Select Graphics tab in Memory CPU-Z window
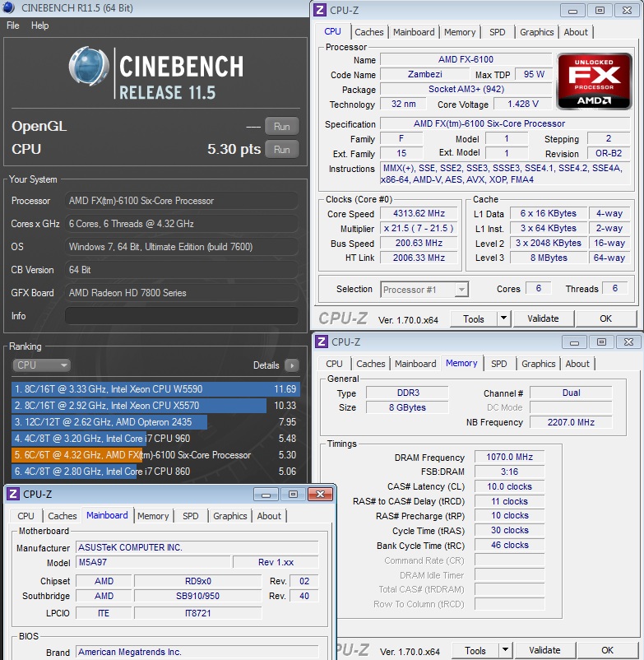This screenshot has height=660, width=644. [539, 364]
